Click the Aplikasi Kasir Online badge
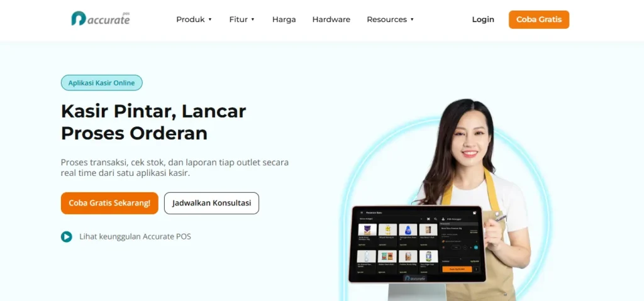The image size is (644, 301). (102, 82)
